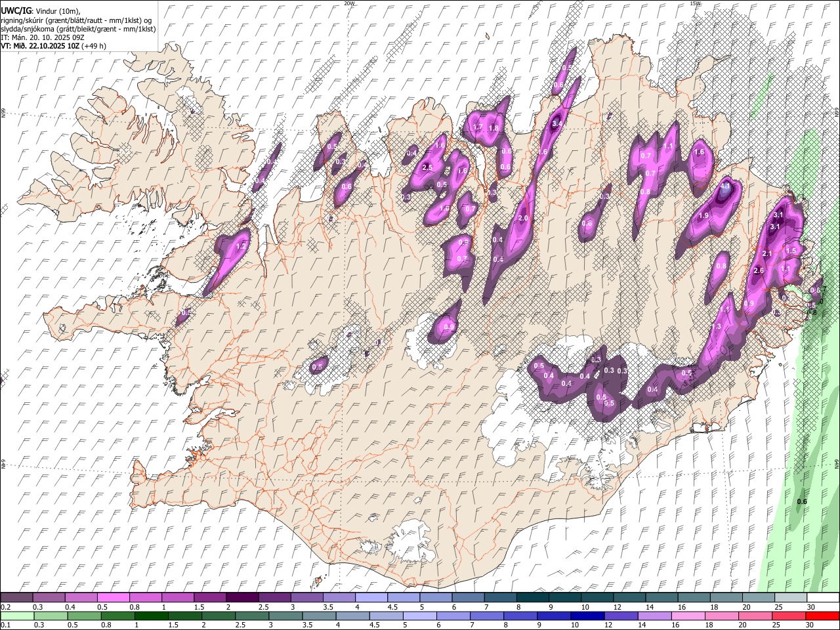Image resolution: width=840 pixels, height=630 pixels.
Task: Select the white snow swatch after the 30 label
Action: [823, 598]
